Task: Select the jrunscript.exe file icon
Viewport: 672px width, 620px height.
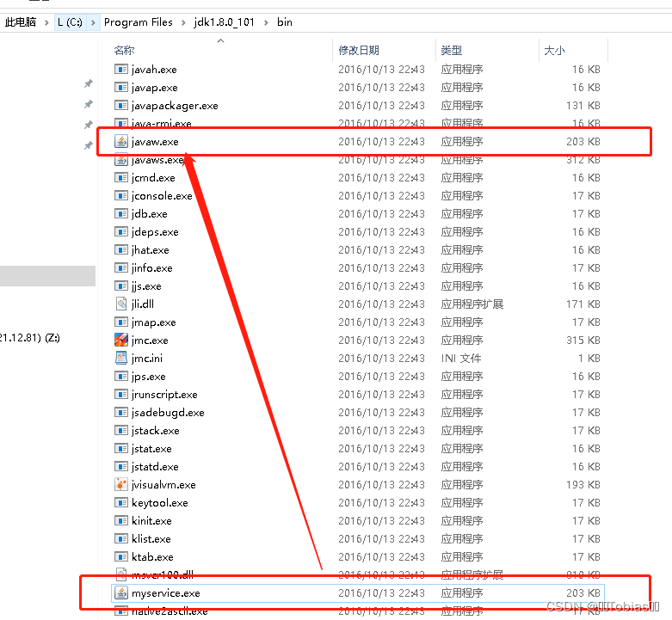Action: coord(121,394)
